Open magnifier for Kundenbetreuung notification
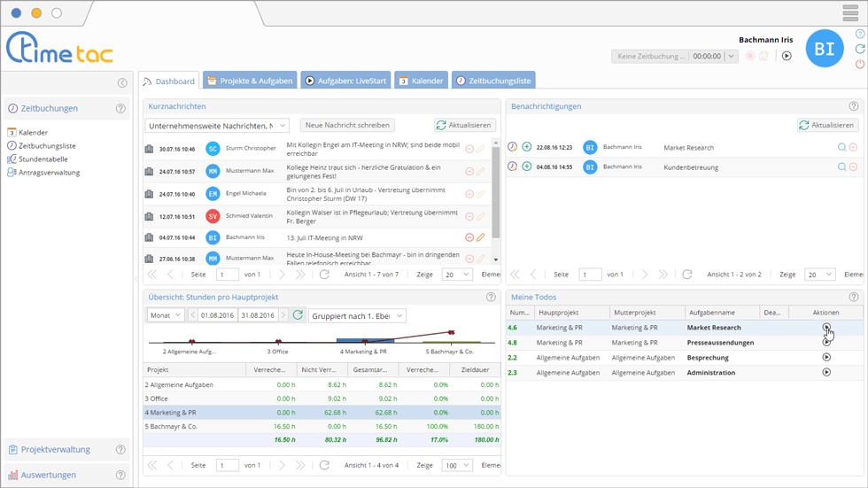The width and height of the screenshot is (868, 488). [x=841, y=167]
